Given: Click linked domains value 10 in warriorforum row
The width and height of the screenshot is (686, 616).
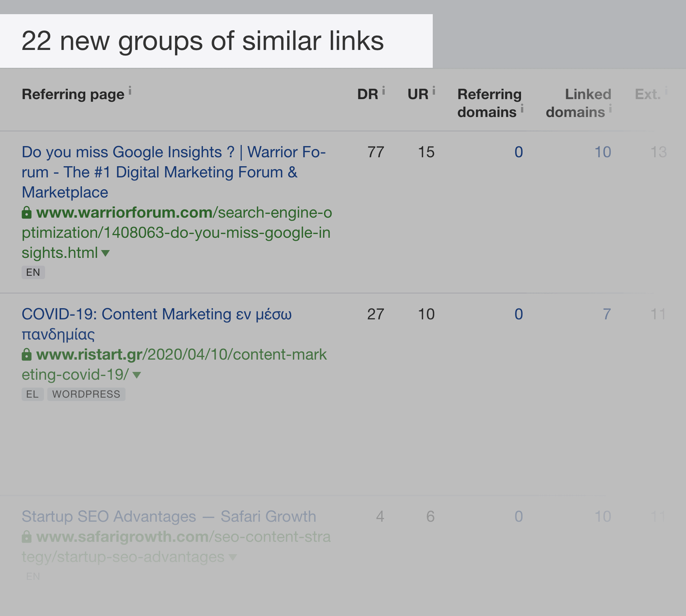Looking at the screenshot, I should pos(603,152).
